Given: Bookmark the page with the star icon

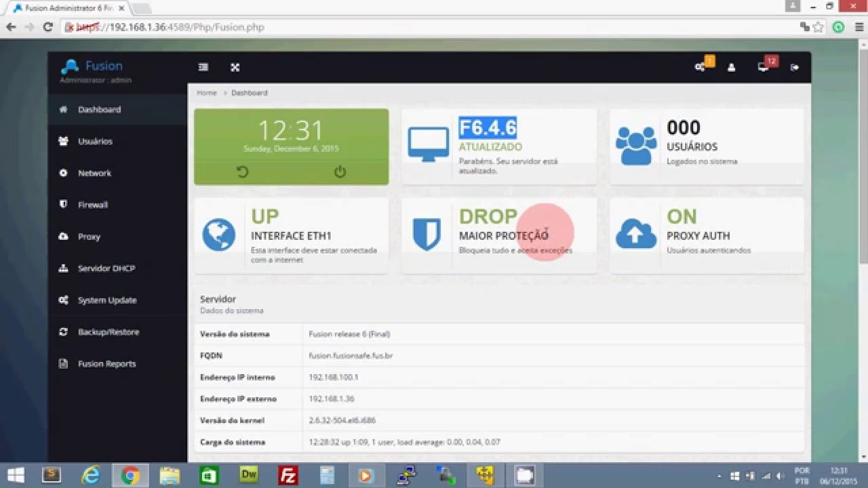Looking at the screenshot, I should coord(818,27).
